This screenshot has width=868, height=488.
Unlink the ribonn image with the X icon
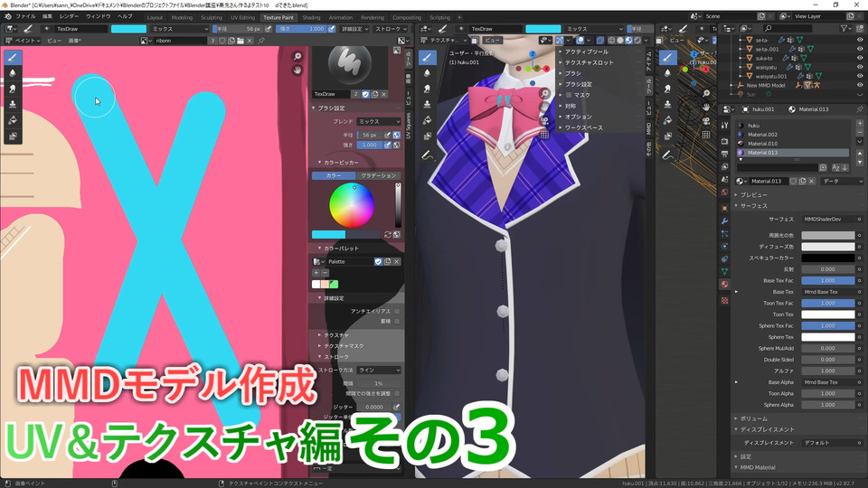click(250, 41)
